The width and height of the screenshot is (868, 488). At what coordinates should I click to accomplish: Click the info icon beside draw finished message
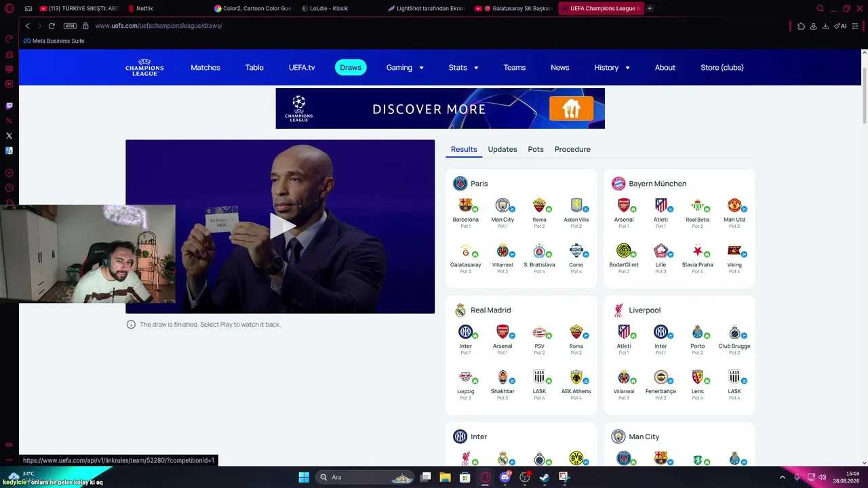click(131, 325)
